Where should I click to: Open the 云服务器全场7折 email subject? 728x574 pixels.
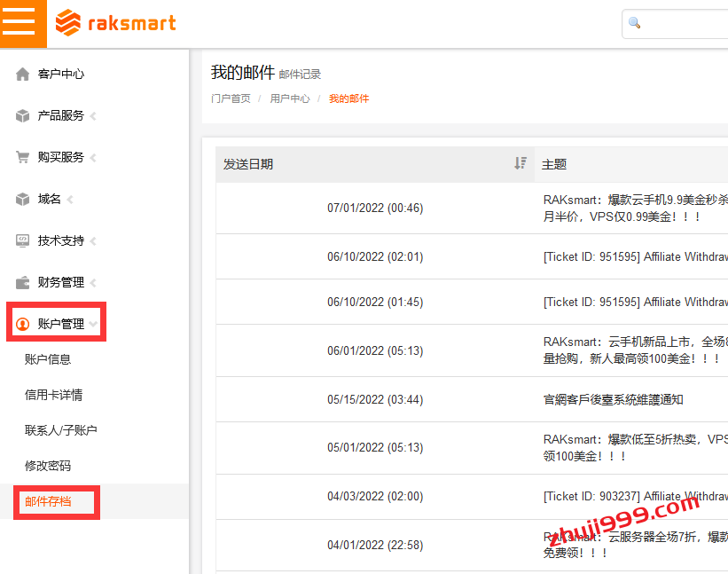point(635,545)
